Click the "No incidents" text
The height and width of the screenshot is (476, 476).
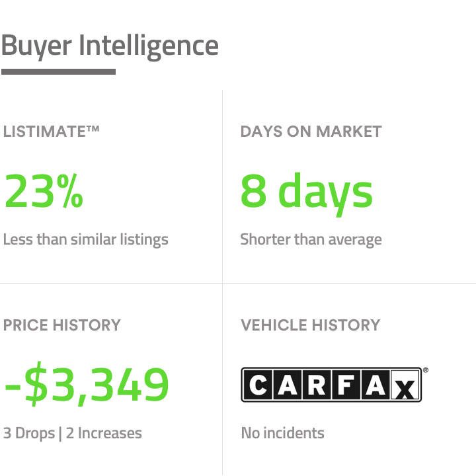pos(283,434)
